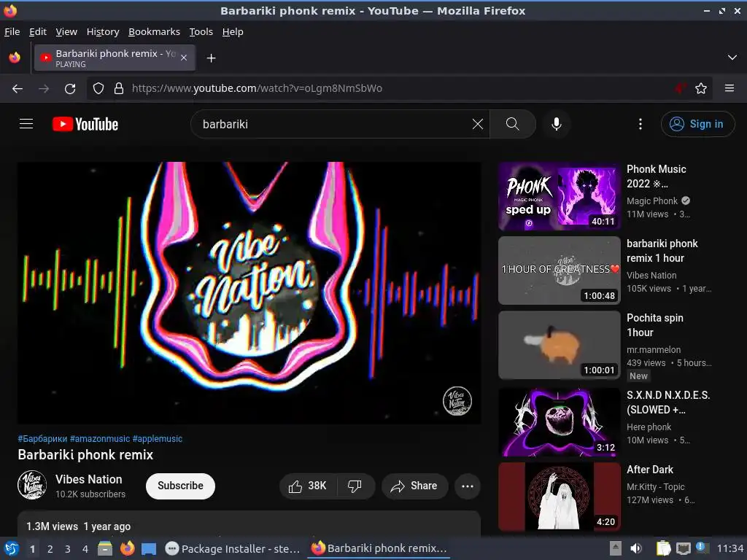Click the update notifier tray icon
The width and height of the screenshot is (747, 560).
701,547
